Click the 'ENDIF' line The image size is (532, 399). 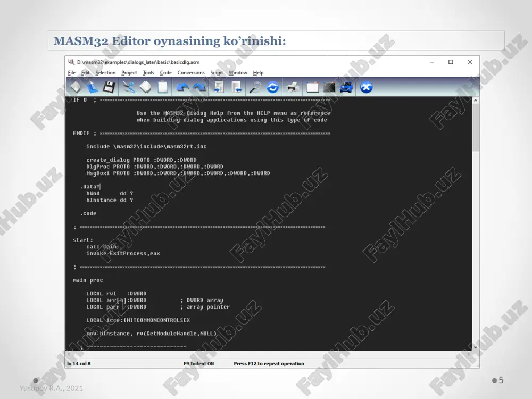[x=202, y=134]
